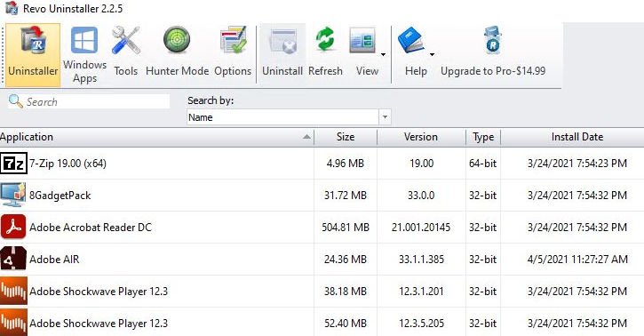Click the 64-bit type cell
The image size is (644, 336).
pos(483,164)
